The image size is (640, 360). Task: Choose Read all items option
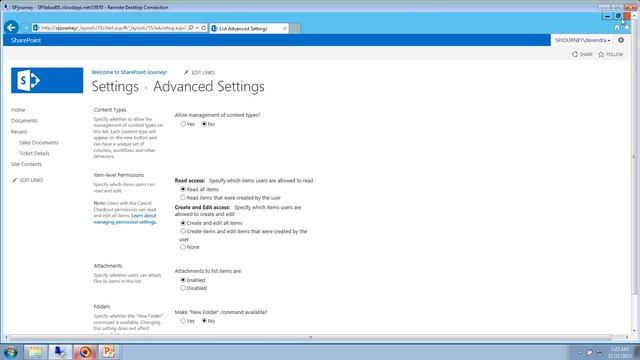[183, 189]
